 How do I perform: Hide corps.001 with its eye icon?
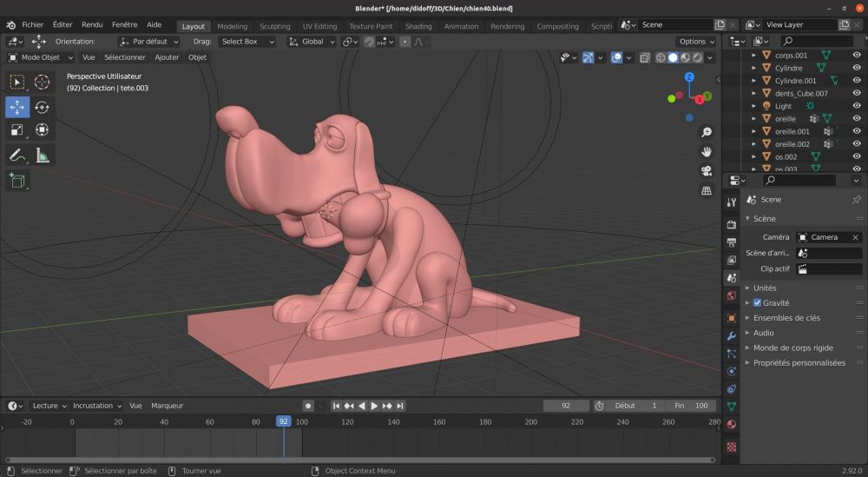pyautogui.click(x=857, y=56)
